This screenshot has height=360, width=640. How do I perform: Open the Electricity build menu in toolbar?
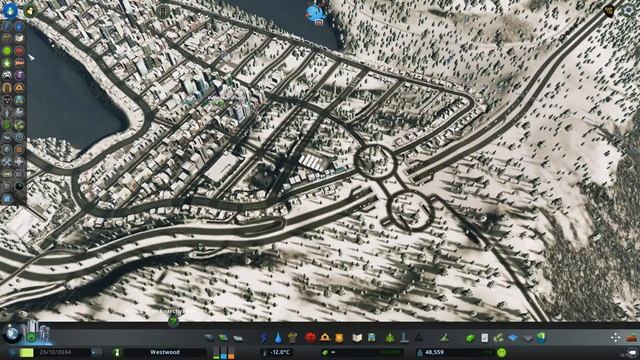pyautogui.click(x=264, y=338)
